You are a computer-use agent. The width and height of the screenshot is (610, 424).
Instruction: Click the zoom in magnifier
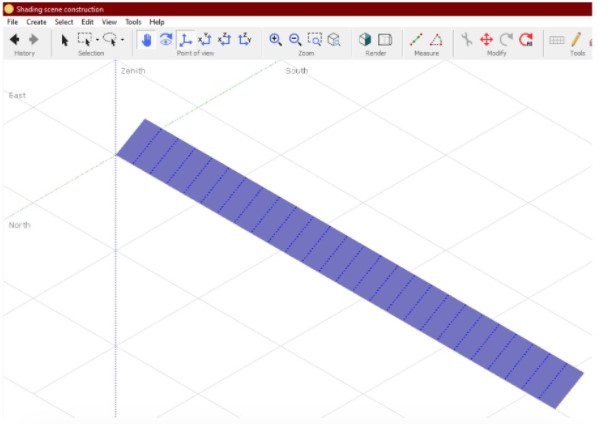click(276, 40)
